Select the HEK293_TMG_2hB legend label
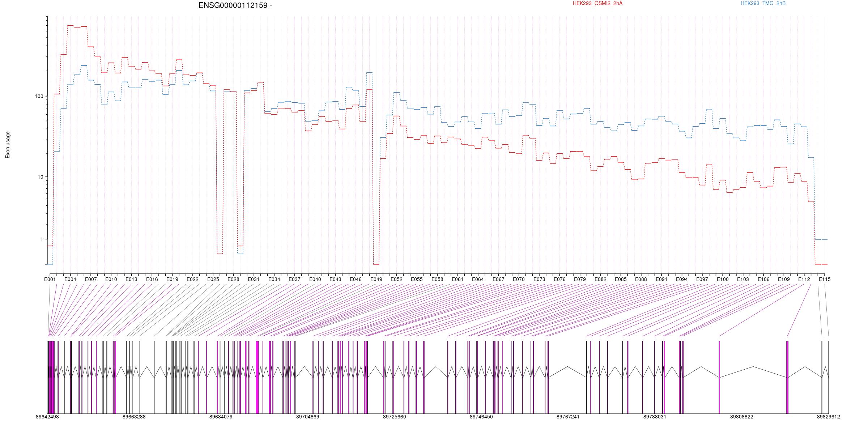Viewport: 868px width, 434px height. pyautogui.click(x=763, y=3)
